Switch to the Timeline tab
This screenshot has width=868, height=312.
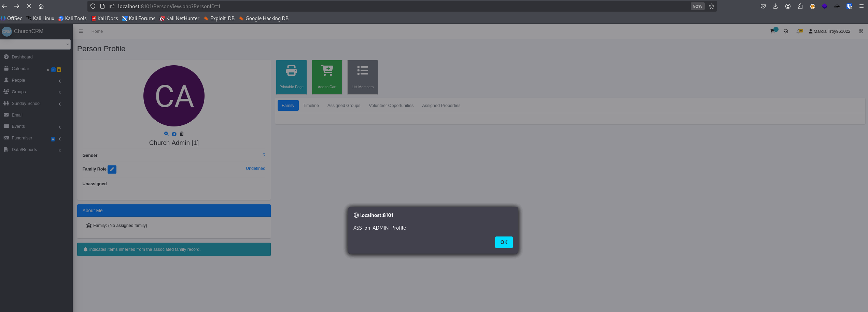click(311, 106)
